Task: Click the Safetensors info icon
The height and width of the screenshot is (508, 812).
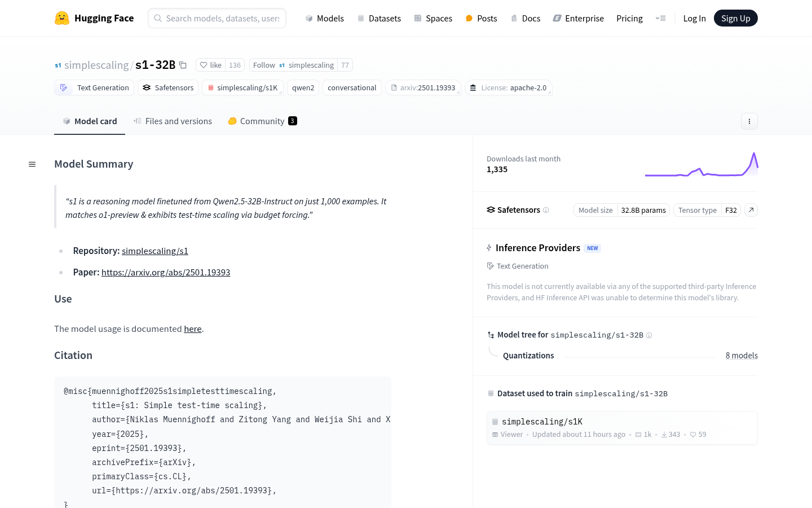Action: click(546, 210)
